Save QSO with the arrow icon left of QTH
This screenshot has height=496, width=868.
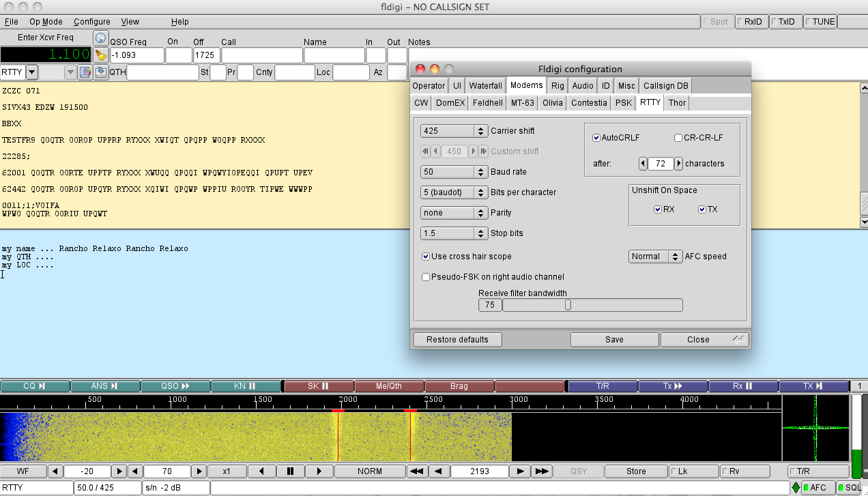tap(100, 72)
